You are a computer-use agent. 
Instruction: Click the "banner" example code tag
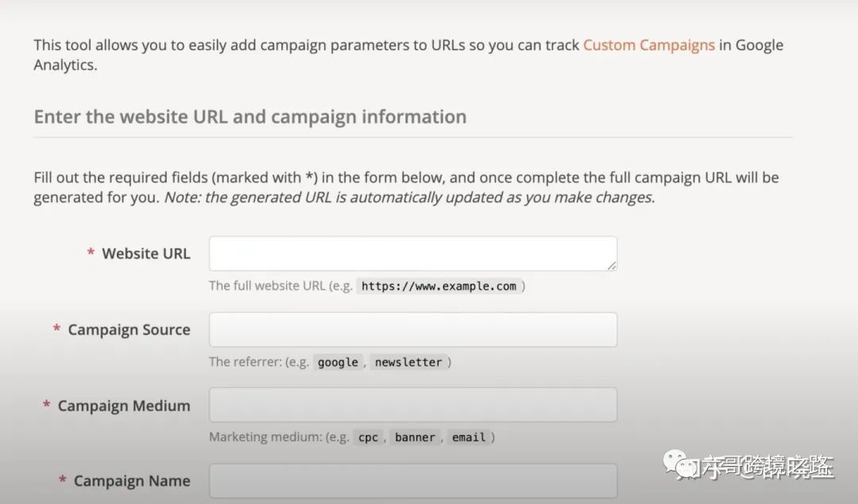pyautogui.click(x=415, y=437)
